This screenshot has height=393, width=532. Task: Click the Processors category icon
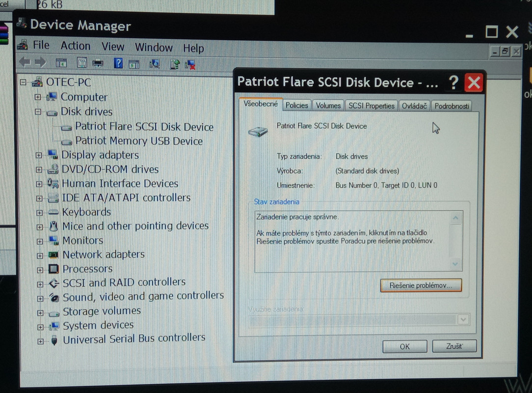pos(54,269)
